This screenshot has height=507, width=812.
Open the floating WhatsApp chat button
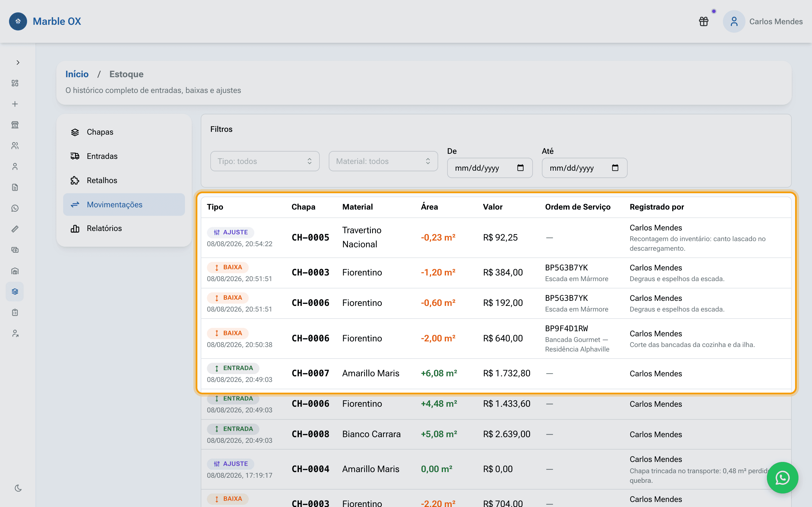782,477
